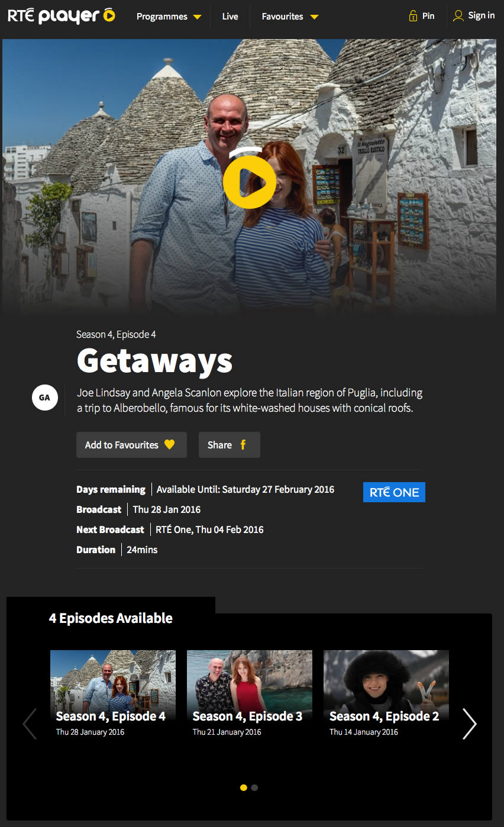Expand the Favourites dropdown menu
The height and width of the screenshot is (827, 504).
290,17
